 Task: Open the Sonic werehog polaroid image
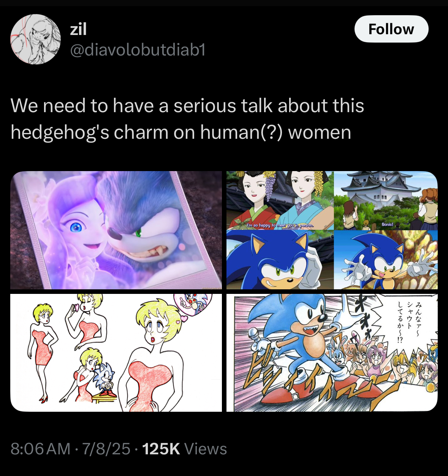click(116, 230)
